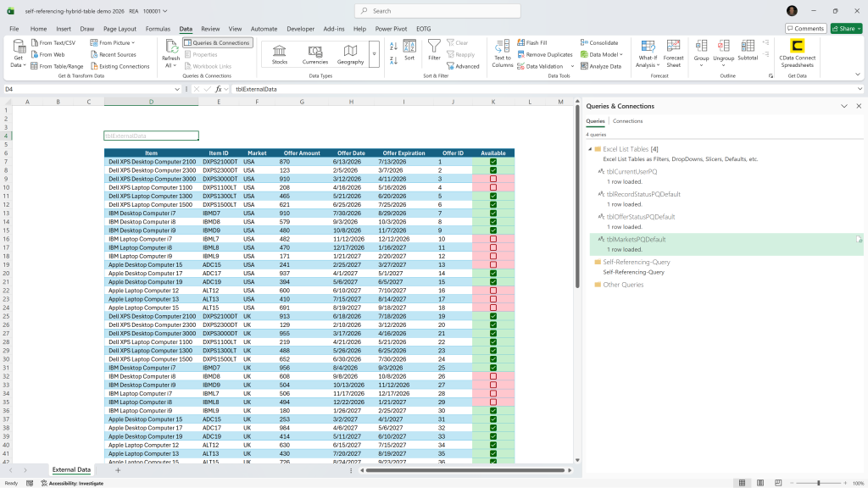Sort ascending A to Z
Image resolution: width=868 pixels, height=488 pixels.
(x=393, y=47)
